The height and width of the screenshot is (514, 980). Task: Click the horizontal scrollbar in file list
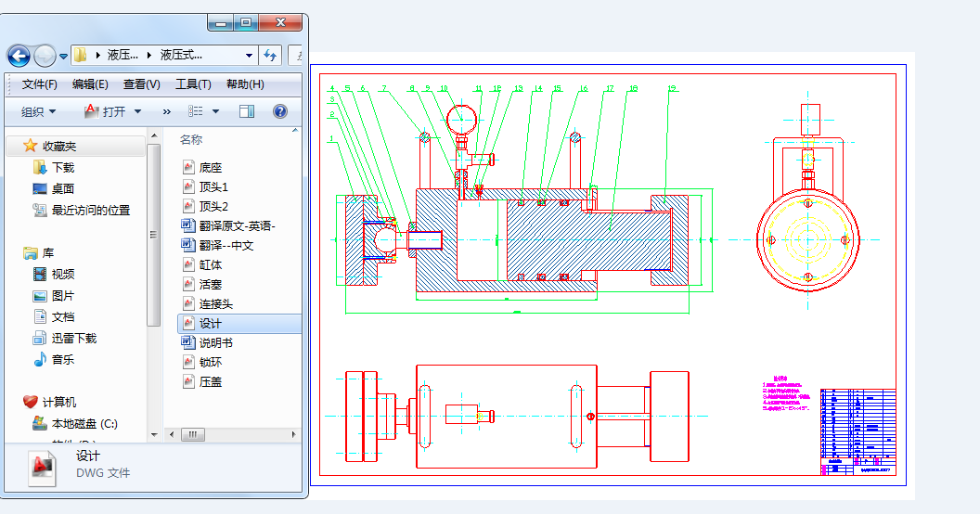point(193,434)
